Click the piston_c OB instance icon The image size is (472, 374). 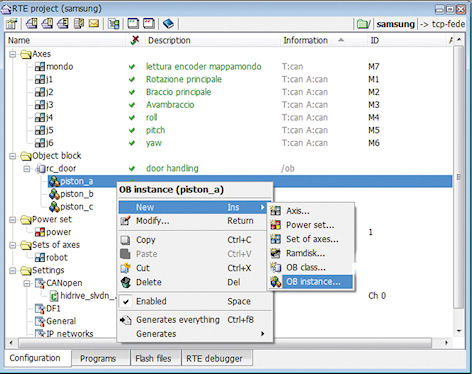[x=54, y=207]
